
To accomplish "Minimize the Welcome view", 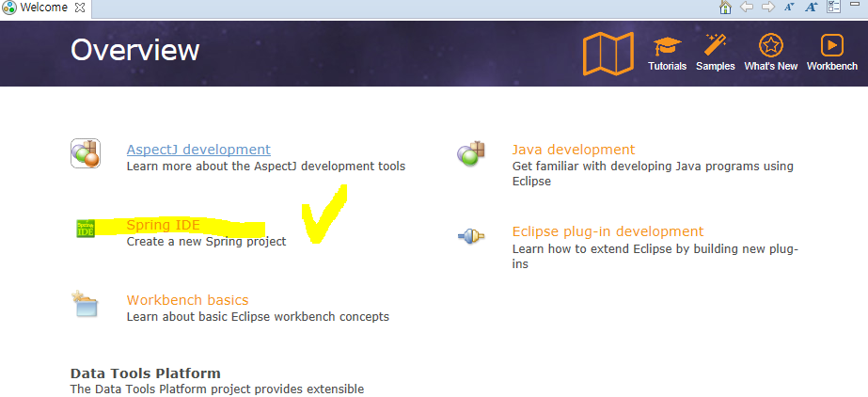I will (857, 5).
